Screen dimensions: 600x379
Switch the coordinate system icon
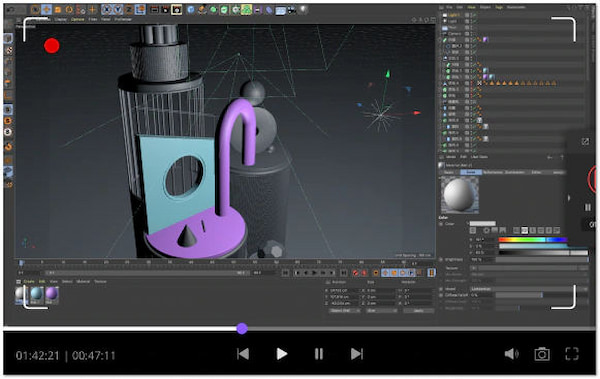140,10
